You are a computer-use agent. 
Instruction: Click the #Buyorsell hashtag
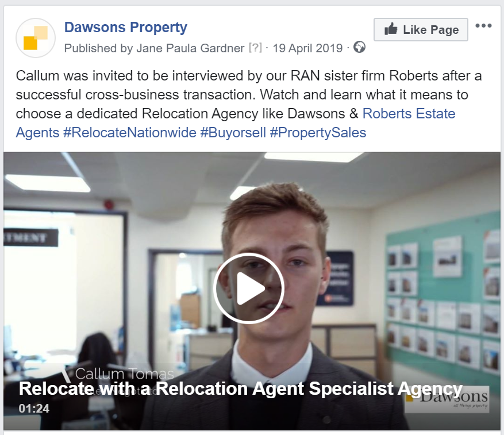[x=233, y=133]
